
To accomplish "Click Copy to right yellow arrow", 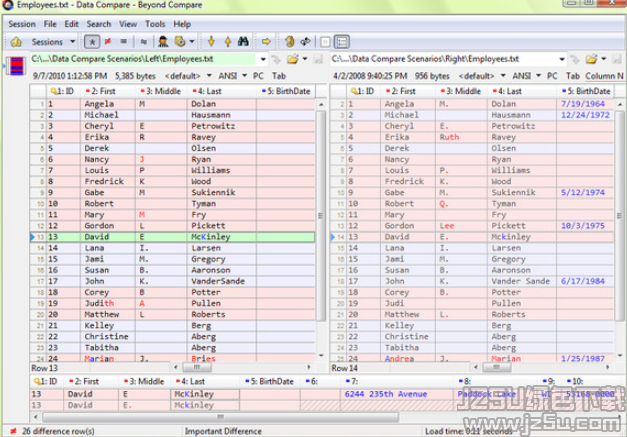I will [x=266, y=41].
